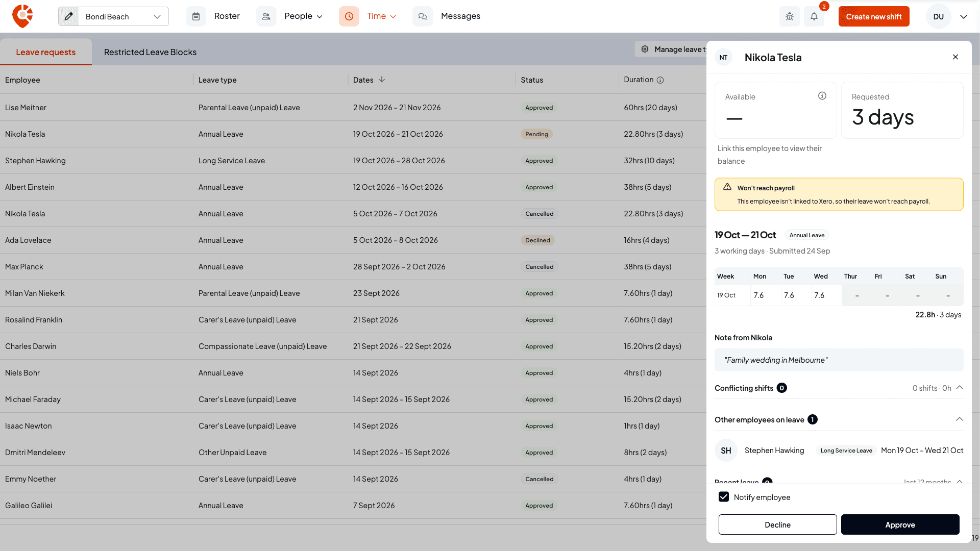Screen dimensions: 980x551
Task: Select Stephen Hawking Long Service Leave row
Action: tap(353, 161)
